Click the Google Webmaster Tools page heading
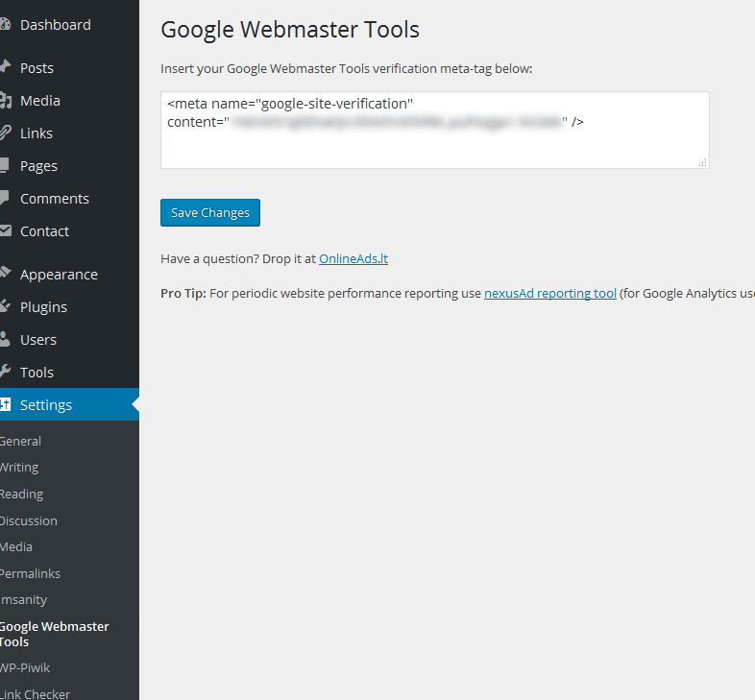Viewport: 755px width, 700px height. click(x=290, y=30)
